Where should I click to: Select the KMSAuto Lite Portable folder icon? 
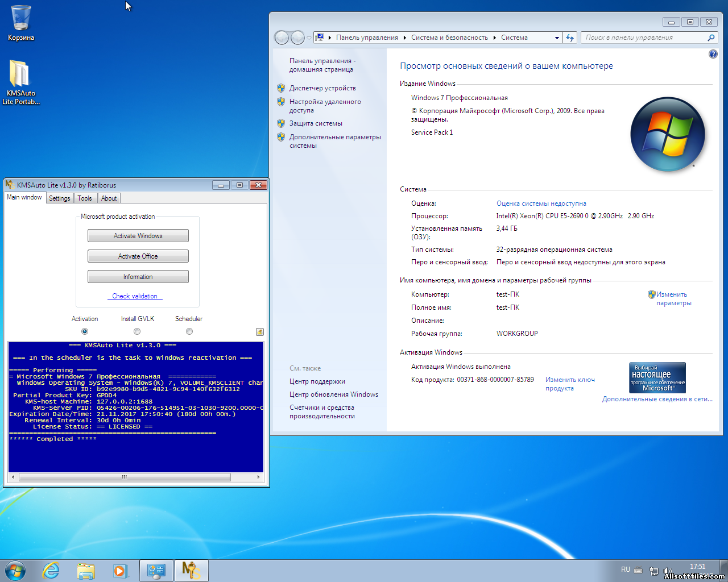pos(21,82)
